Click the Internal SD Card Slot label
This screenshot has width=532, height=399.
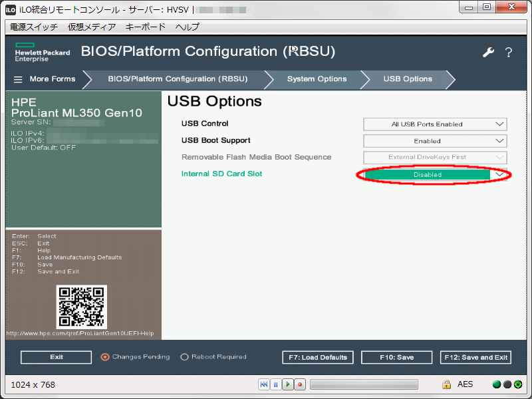[x=221, y=174]
